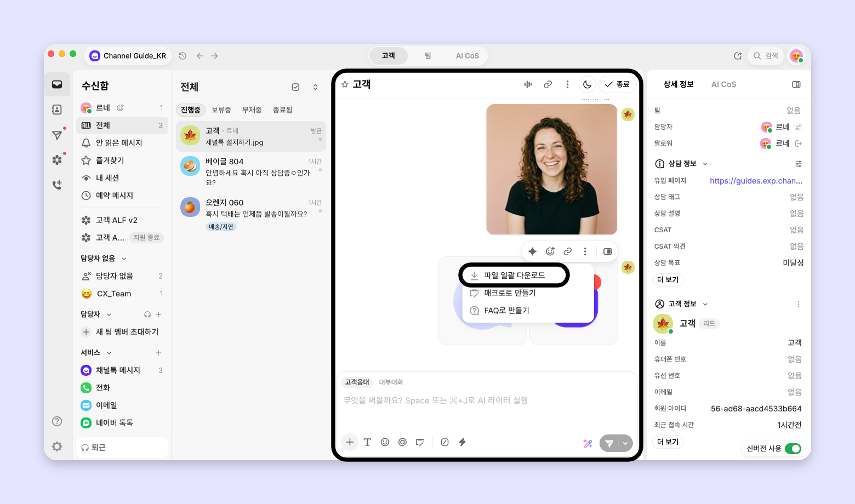This screenshot has width=855, height=504.
Task: Open message more-options menu
Action: (585, 251)
